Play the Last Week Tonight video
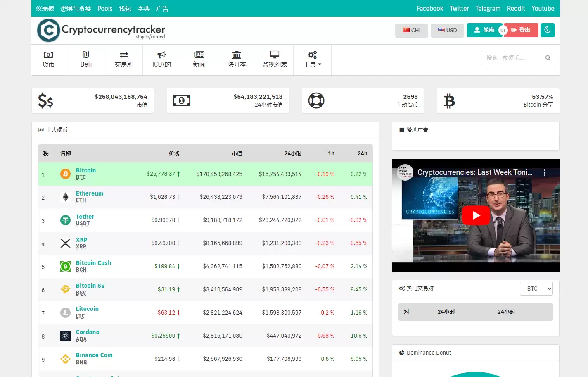 point(476,215)
